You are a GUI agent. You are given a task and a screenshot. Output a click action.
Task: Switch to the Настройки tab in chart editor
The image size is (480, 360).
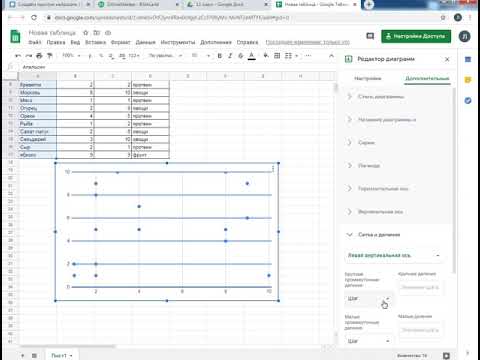368,79
